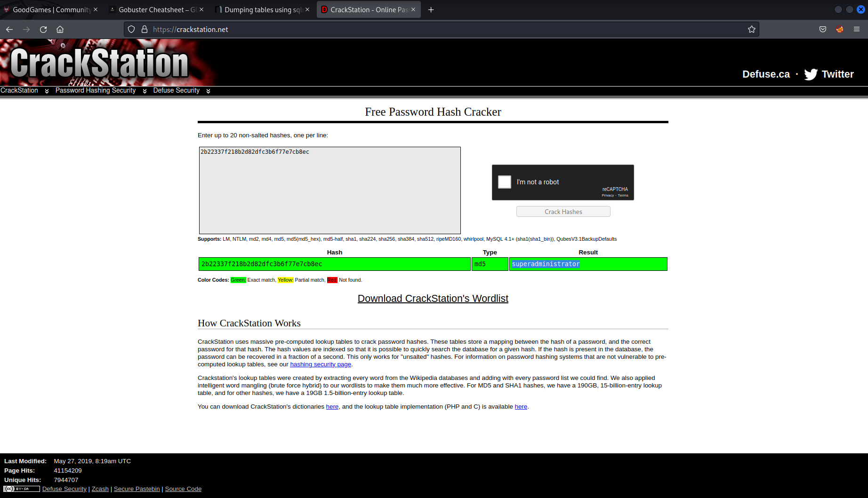Viewport: 868px width, 498px height.
Task: Click the Page Hits value 41154209
Action: (68, 471)
